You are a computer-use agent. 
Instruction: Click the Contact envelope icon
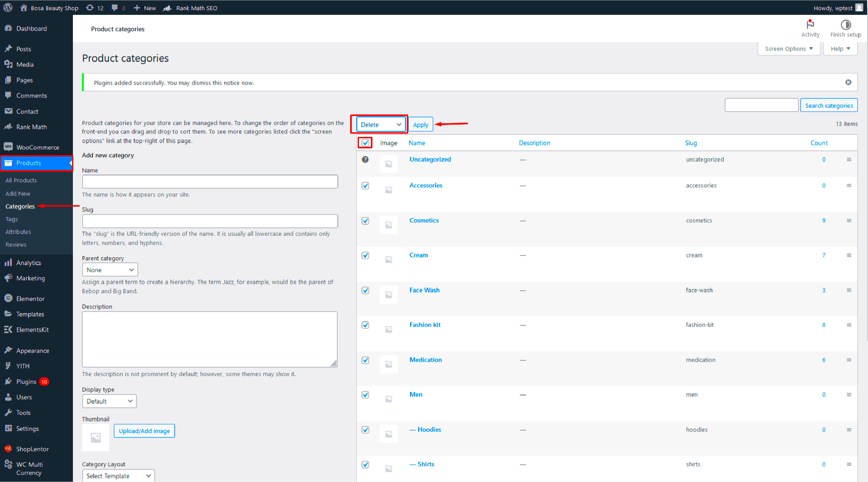point(8,111)
